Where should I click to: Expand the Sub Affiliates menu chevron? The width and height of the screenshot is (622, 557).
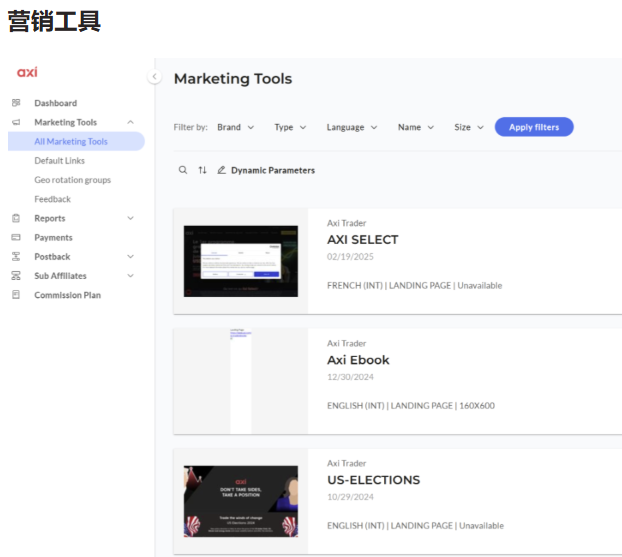pos(130,276)
